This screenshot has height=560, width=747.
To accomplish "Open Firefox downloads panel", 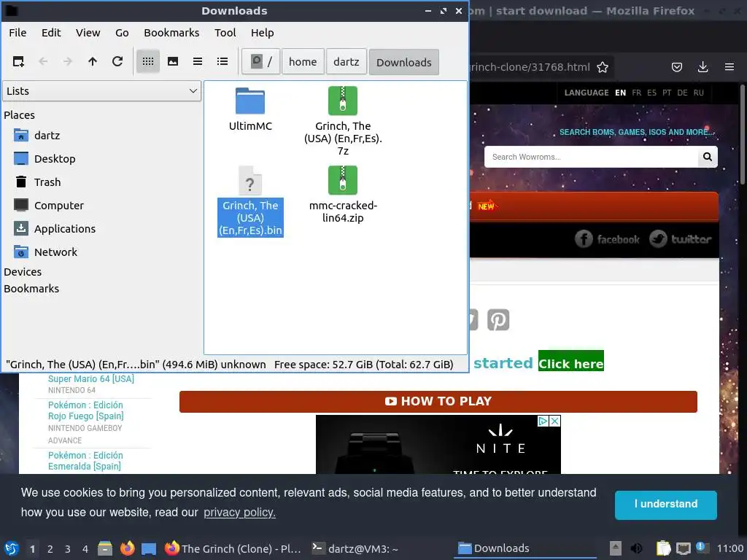I will [x=703, y=67].
